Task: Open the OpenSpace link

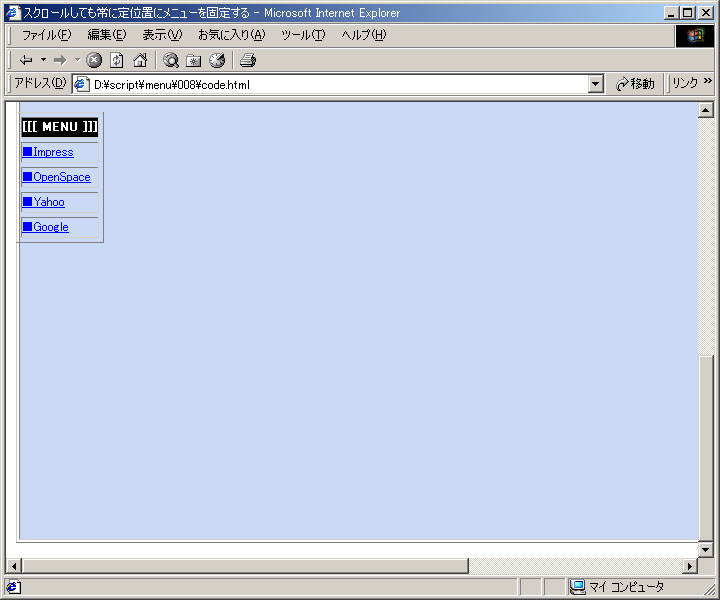Action: [56, 177]
